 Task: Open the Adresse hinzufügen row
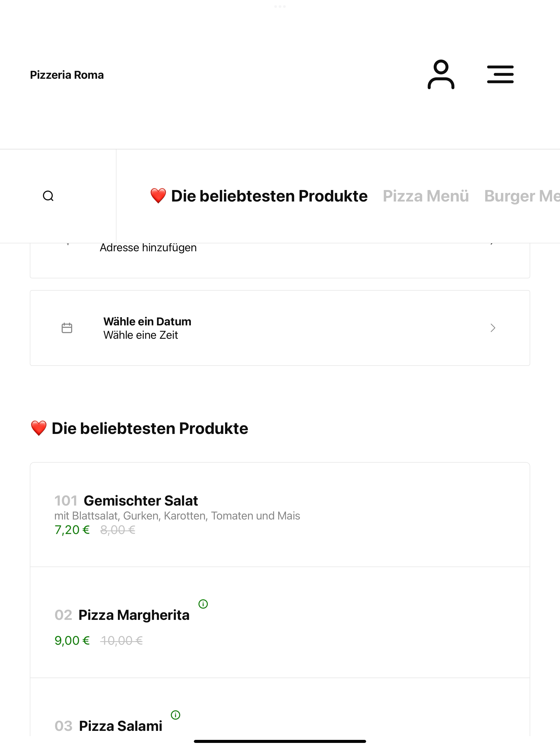pos(280,260)
